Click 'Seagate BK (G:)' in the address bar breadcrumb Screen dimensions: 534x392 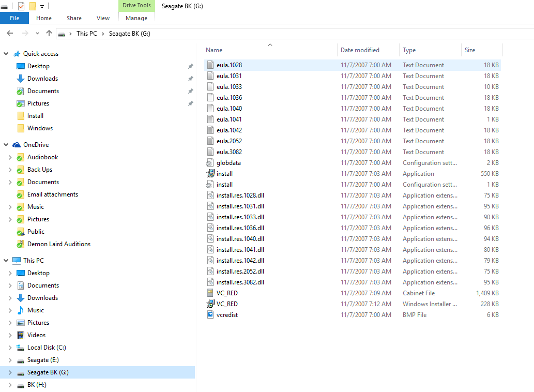pyautogui.click(x=129, y=34)
